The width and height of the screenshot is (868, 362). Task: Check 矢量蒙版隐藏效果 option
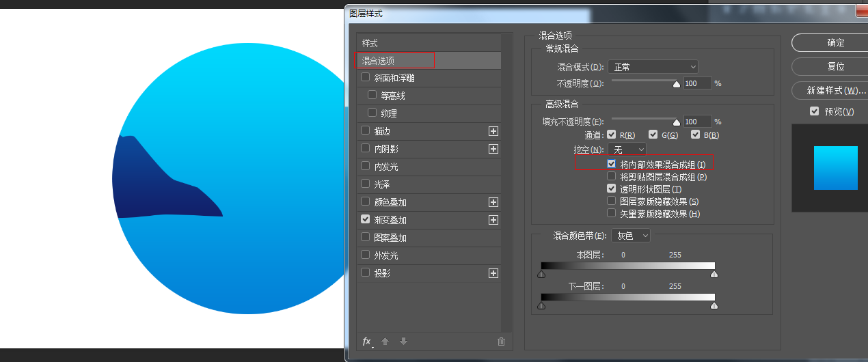tap(612, 214)
